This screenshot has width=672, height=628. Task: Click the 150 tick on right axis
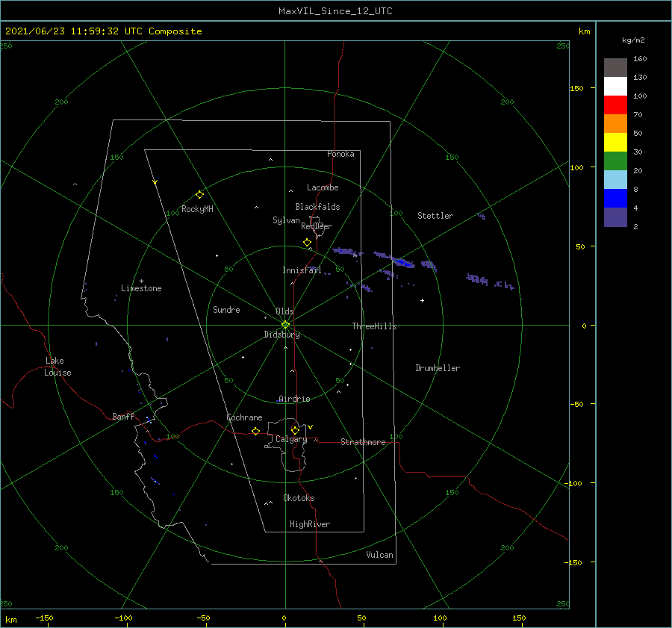coord(576,88)
